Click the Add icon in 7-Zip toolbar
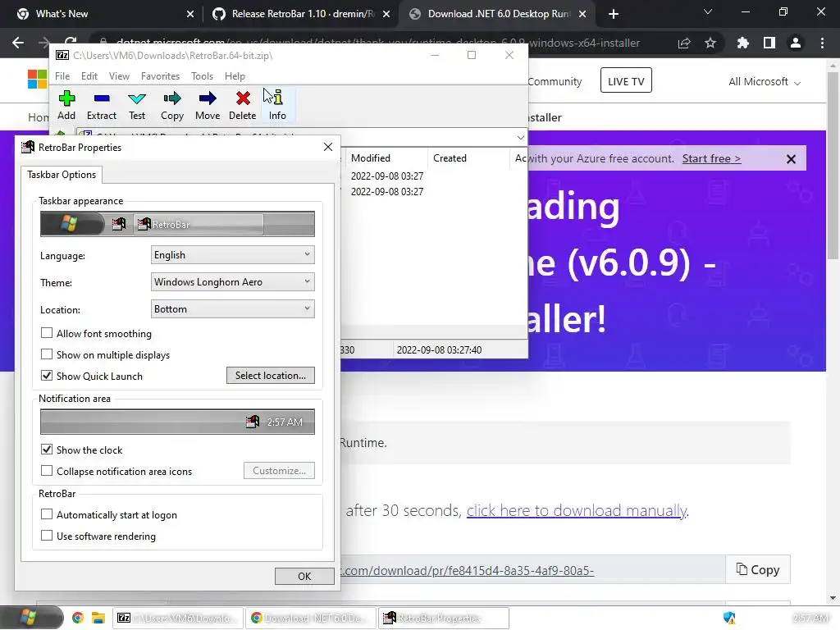Viewport: 840px width, 630px height. pos(66,105)
